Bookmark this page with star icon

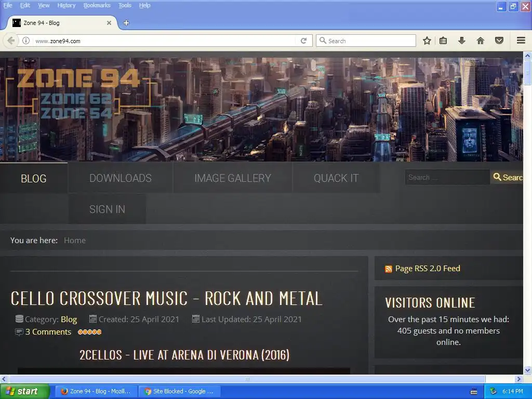click(x=427, y=41)
